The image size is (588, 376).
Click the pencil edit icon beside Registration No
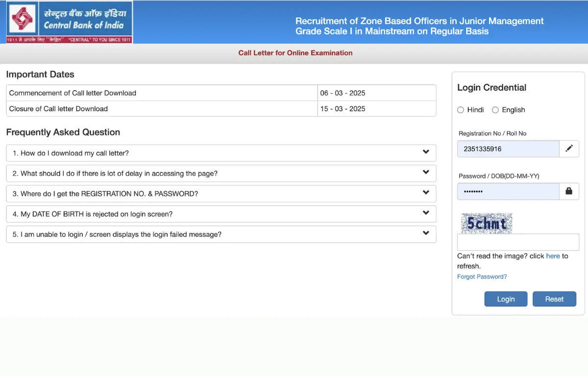click(x=569, y=149)
